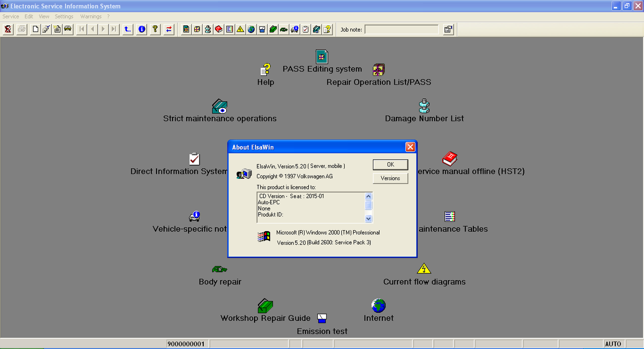The width and height of the screenshot is (644, 349).
Task: Click the red book service manual toolbar icon
Action: 218,29
